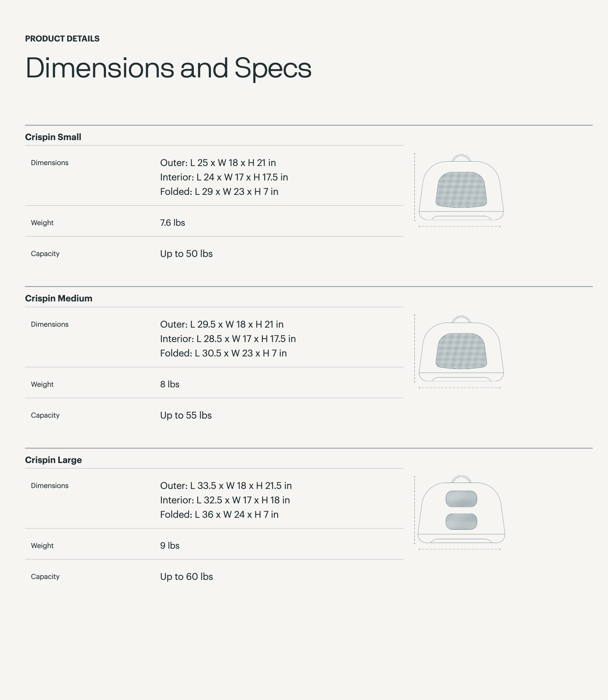
Task: Click Up to 55 lbs capacity
Action: click(186, 415)
